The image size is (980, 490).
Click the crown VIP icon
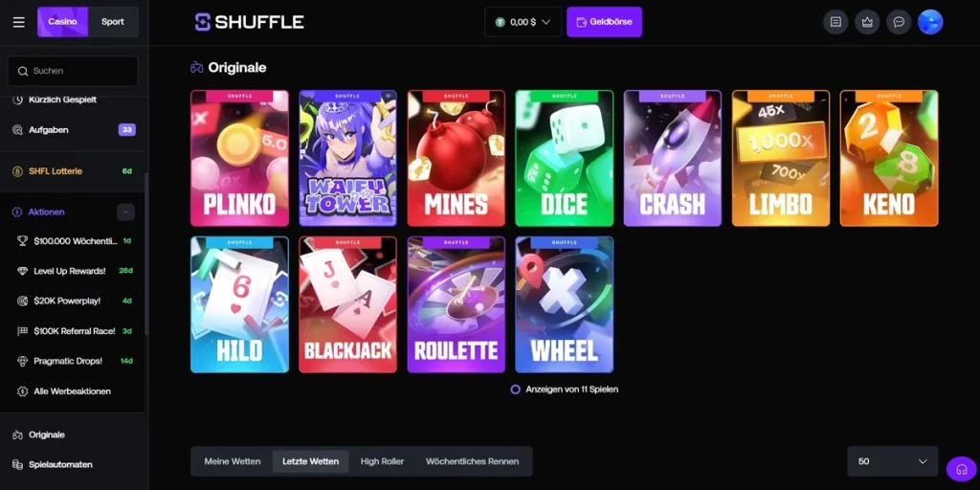pos(867,22)
